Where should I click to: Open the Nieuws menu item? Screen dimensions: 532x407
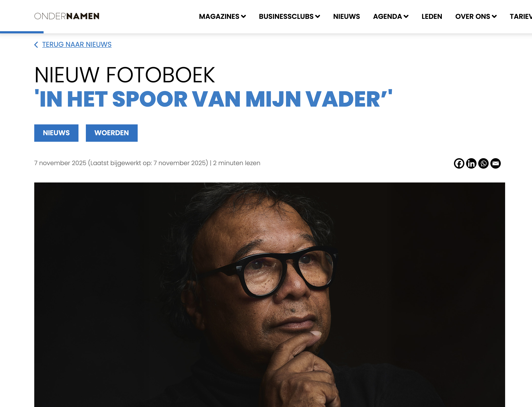point(346,16)
